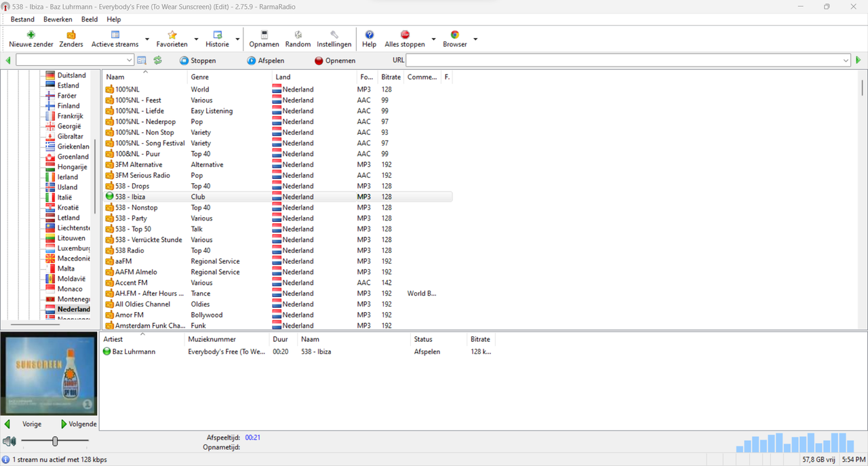
Task: Open the Beeld menu
Action: click(90, 20)
